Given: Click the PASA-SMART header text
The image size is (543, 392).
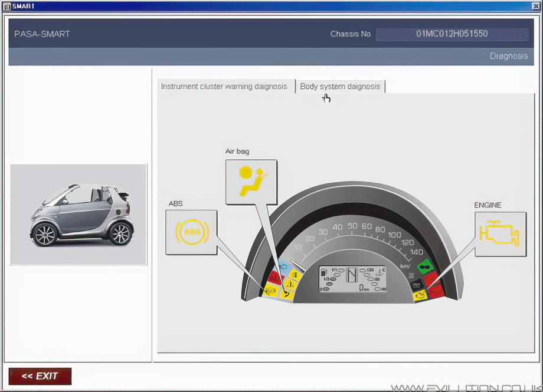Looking at the screenshot, I should [42, 34].
